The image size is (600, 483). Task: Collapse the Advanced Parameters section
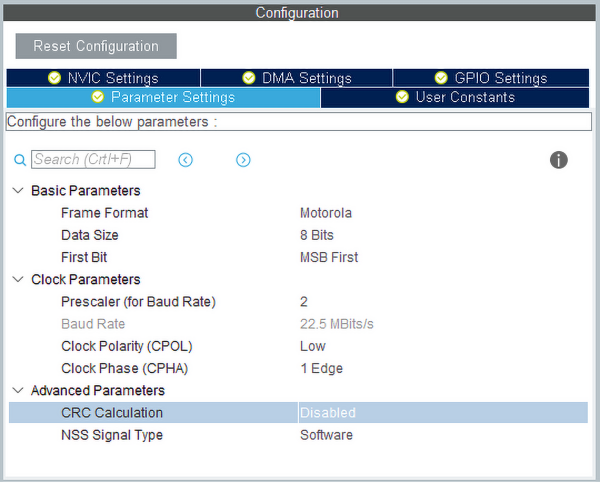pos(18,390)
